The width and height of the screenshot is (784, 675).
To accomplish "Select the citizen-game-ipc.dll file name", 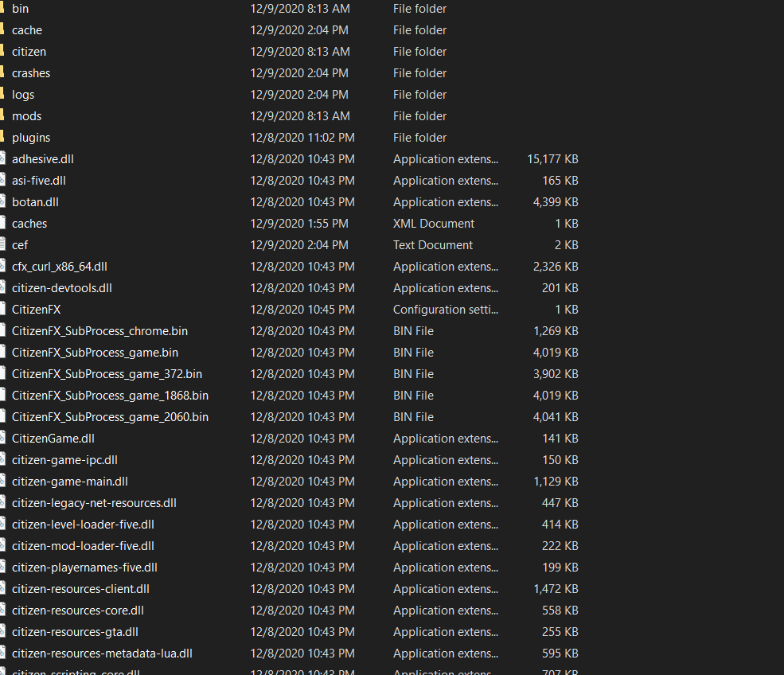I will (65, 460).
